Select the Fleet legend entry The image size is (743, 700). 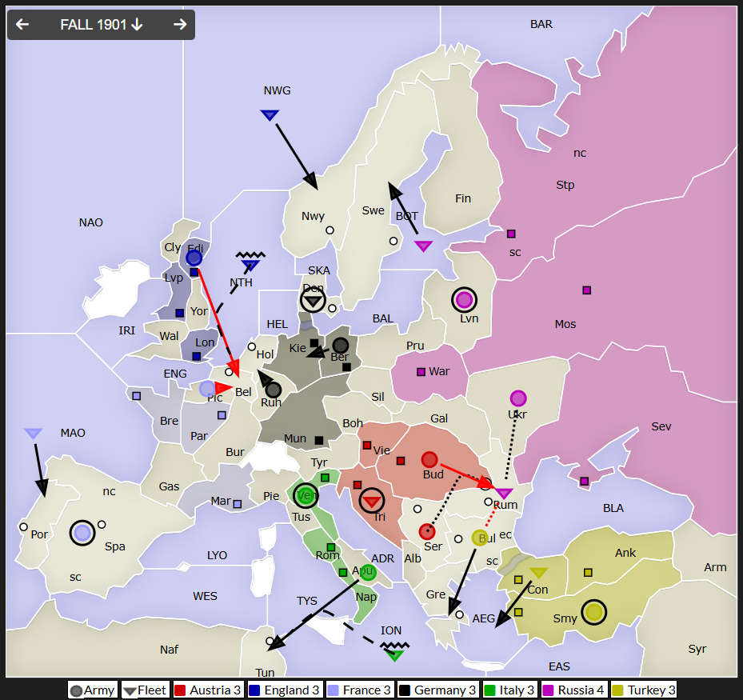pos(145,690)
